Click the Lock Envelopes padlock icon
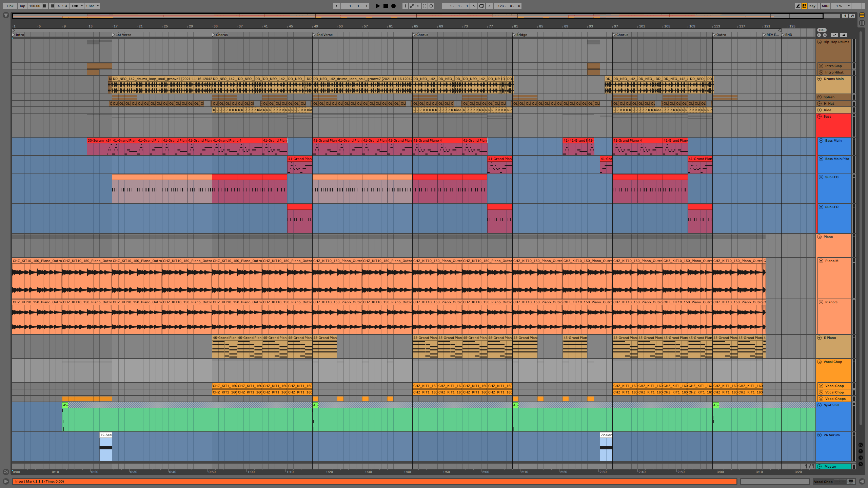 (x=844, y=35)
